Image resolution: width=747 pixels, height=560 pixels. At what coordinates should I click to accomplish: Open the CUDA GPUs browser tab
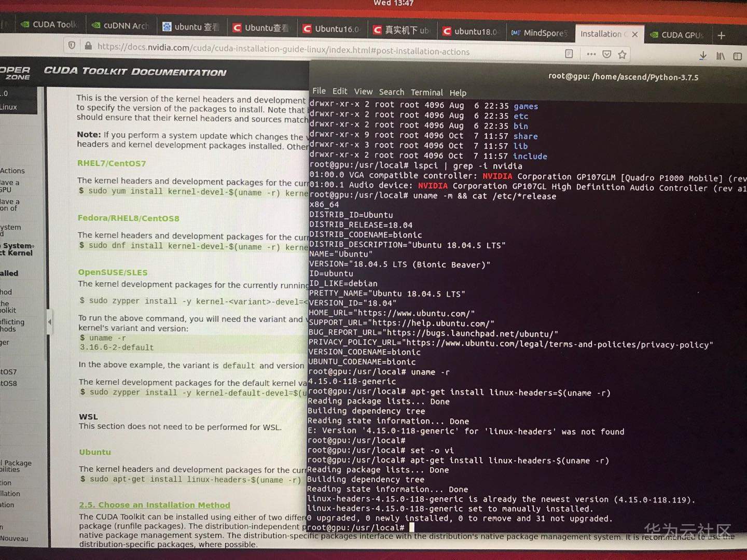coord(677,35)
